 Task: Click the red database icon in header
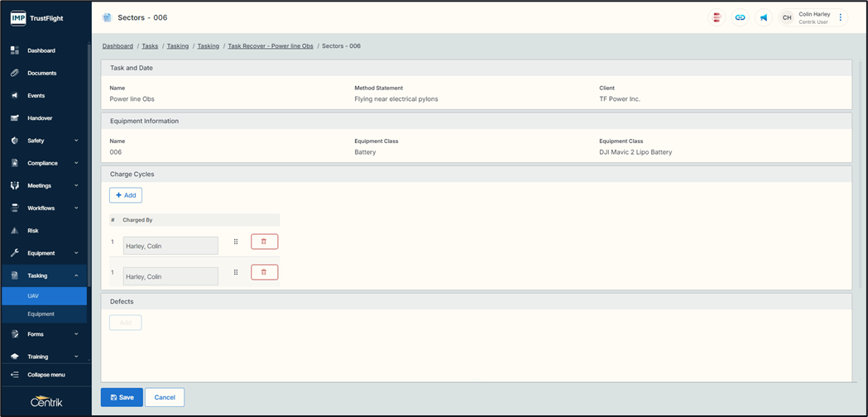(x=717, y=17)
